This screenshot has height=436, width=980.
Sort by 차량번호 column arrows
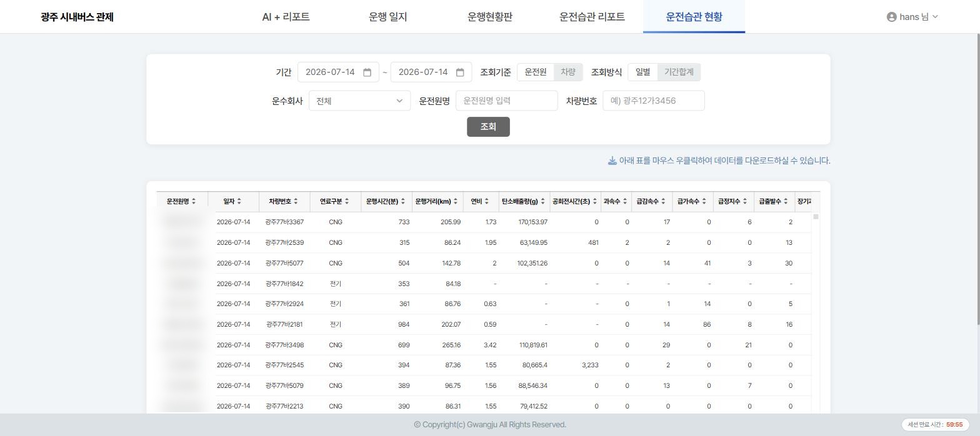296,201
